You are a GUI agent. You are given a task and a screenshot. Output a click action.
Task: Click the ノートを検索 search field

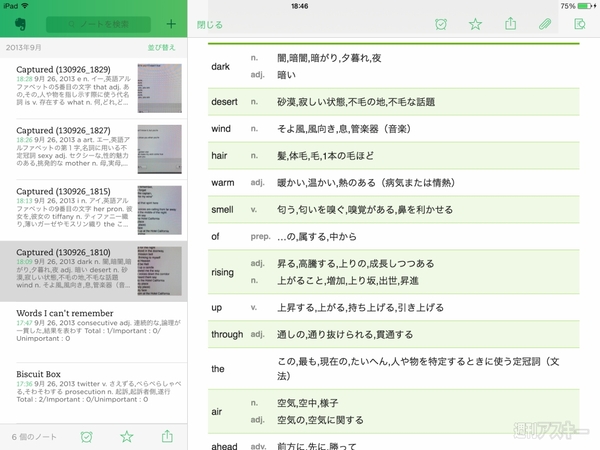coord(98,24)
